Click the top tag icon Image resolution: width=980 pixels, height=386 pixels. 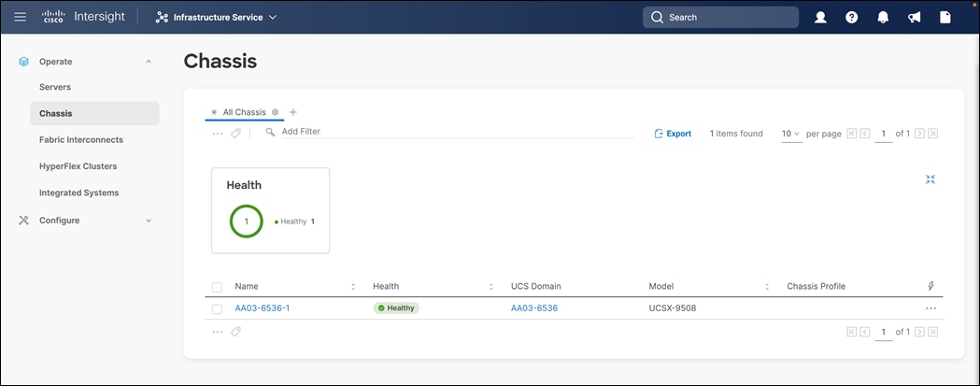tap(235, 134)
